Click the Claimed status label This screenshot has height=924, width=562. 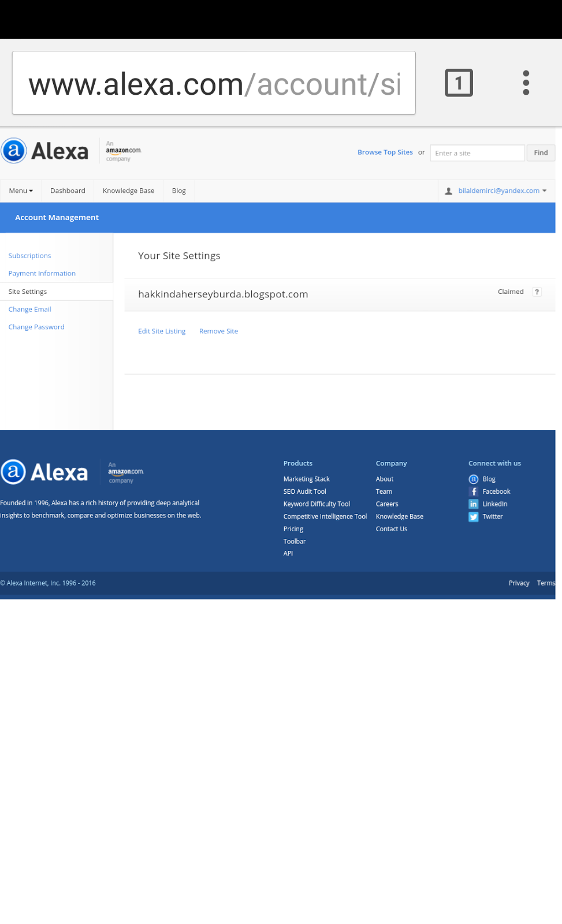[511, 292]
